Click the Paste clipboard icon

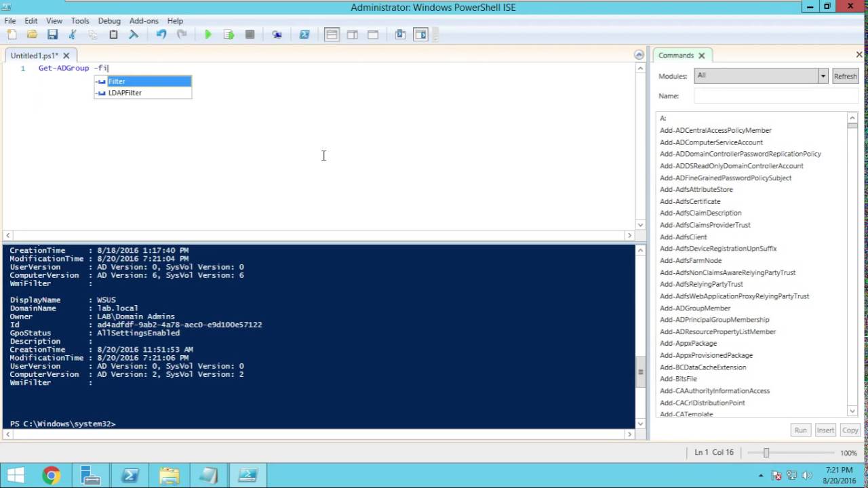pos(113,35)
